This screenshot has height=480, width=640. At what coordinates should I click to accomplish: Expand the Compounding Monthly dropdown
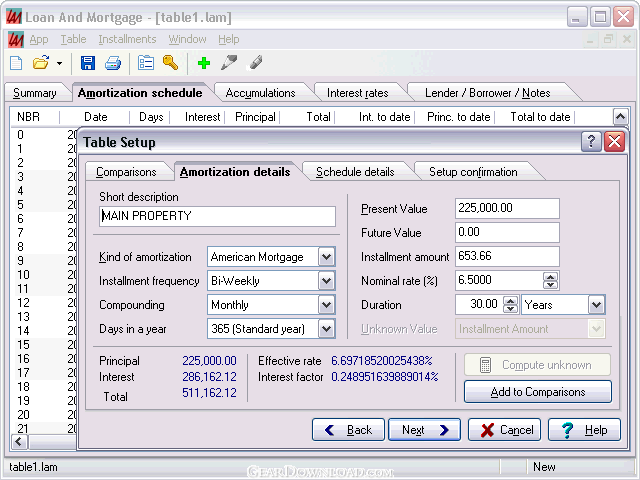326,305
